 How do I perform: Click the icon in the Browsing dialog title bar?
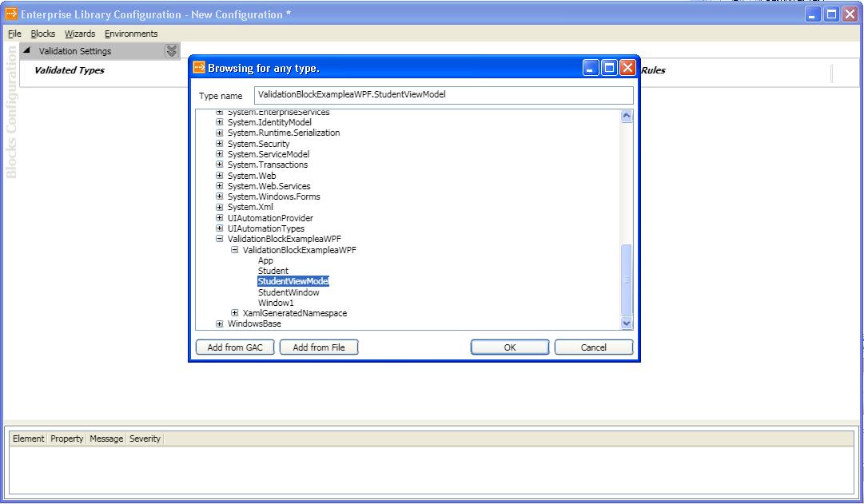pos(198,67)
